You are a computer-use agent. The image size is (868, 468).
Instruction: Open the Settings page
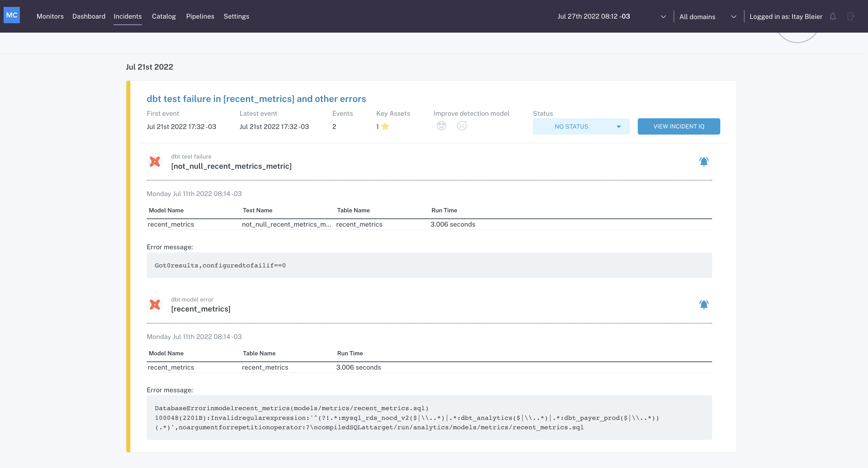(x=237, y=16)
